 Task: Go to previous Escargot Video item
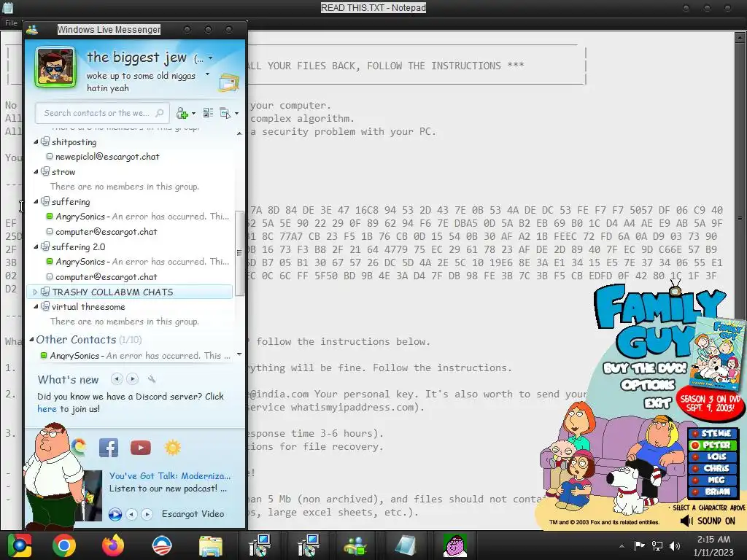(x=132, y=514)
